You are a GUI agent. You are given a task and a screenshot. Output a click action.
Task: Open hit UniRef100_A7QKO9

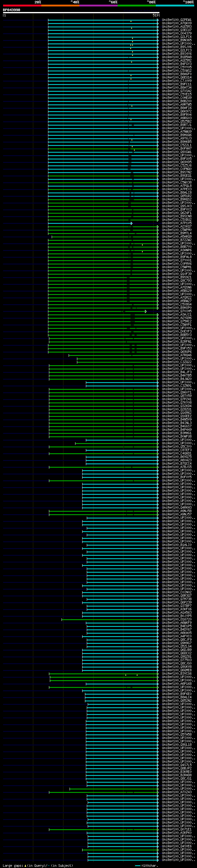pos(177,23)
